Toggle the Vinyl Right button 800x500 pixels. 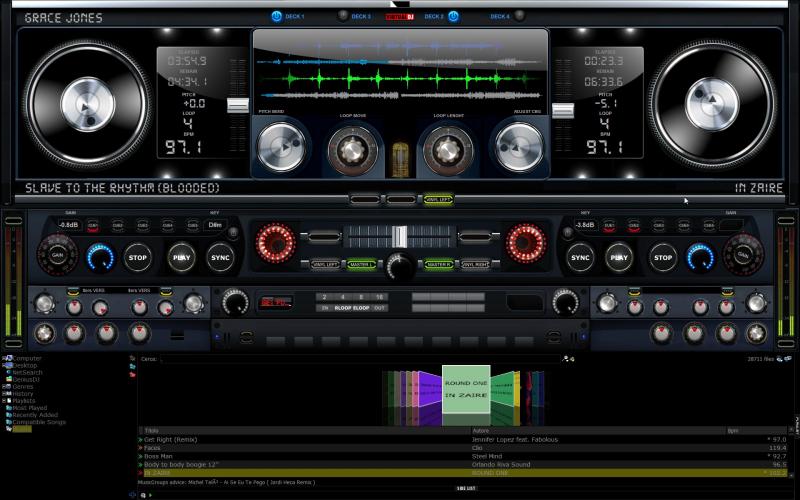476,265
